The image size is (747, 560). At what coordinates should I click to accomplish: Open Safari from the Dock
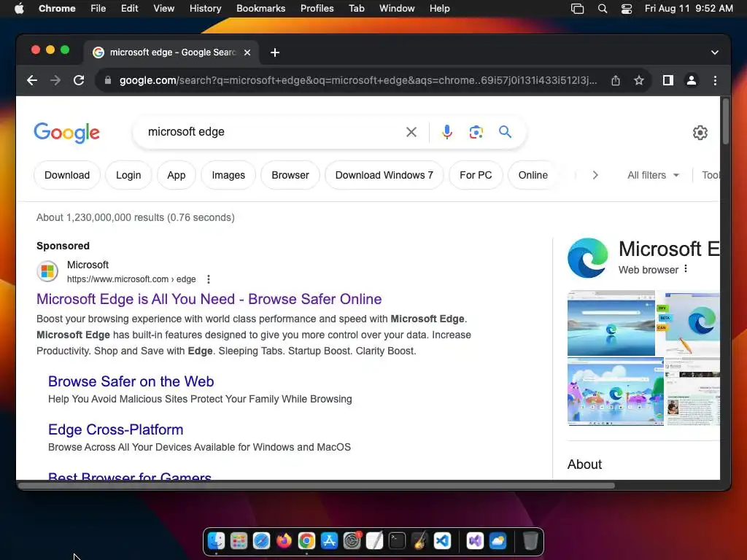click(261, 541)
